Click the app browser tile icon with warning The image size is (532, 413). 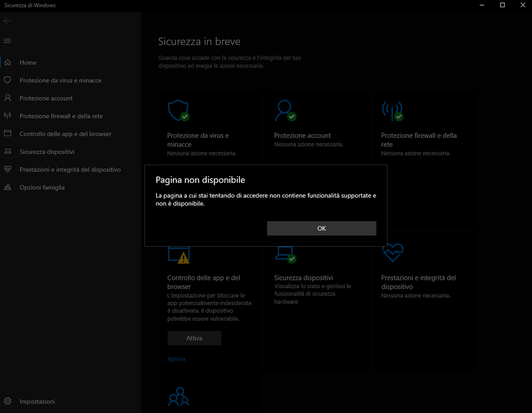click(x=179, y=255)
